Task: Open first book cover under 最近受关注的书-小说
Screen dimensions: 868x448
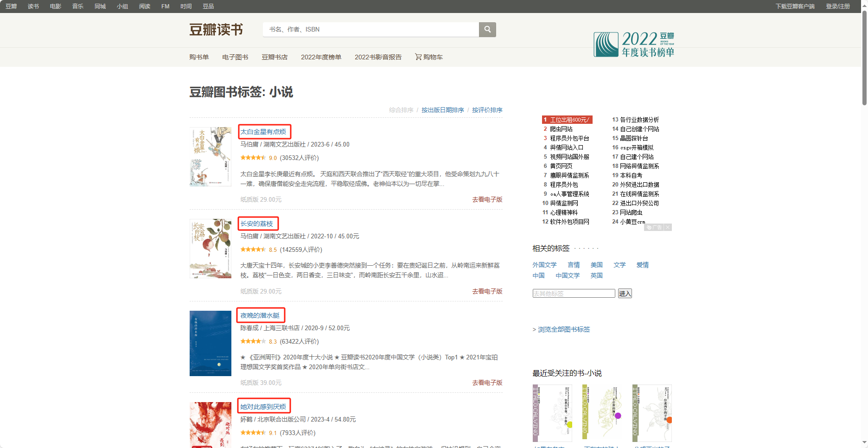Action: (552, 413)
